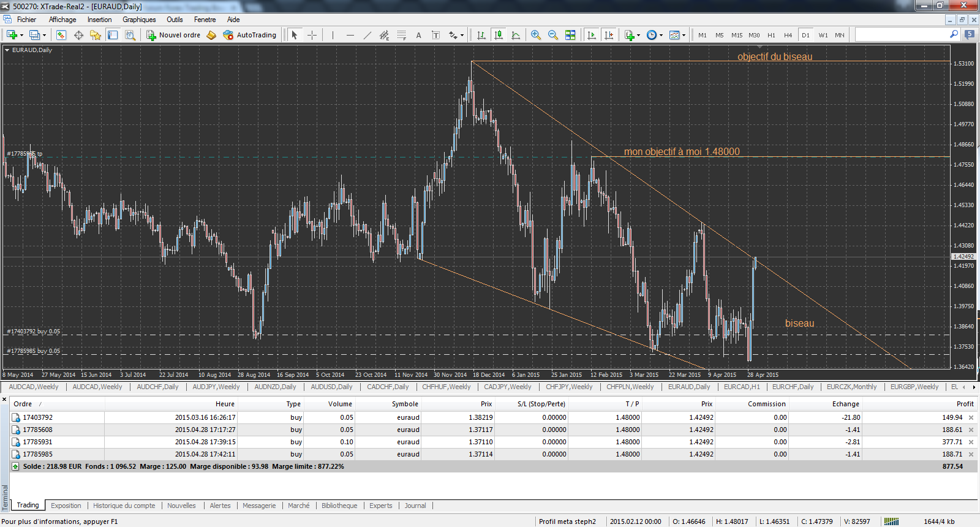Expand the chart templates dropdown
This screenshot has height=527, width=980.
click(684, 35)
